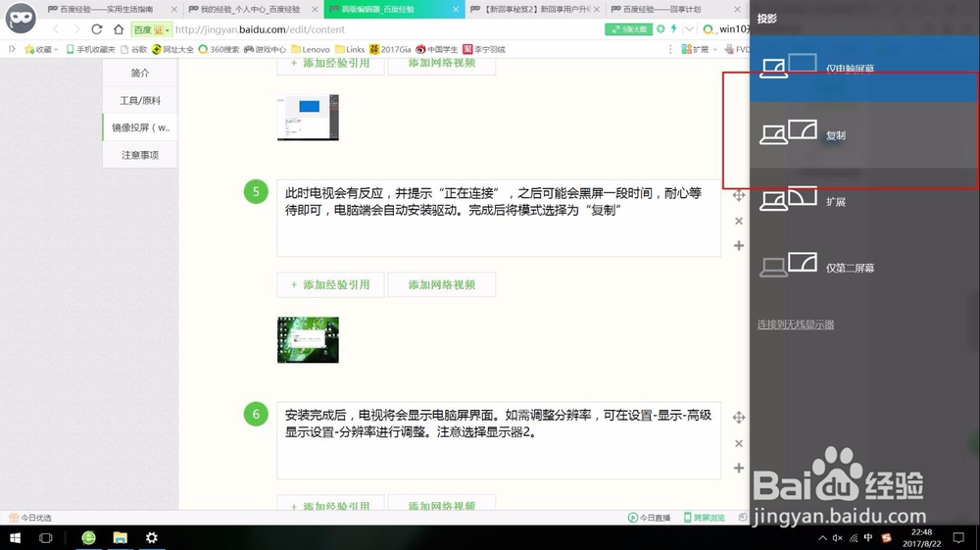The width and height of the screenshot is (980, 550).
Task: Open the Lenovo bookmarks folder
Action: click(x=311, y=49)
